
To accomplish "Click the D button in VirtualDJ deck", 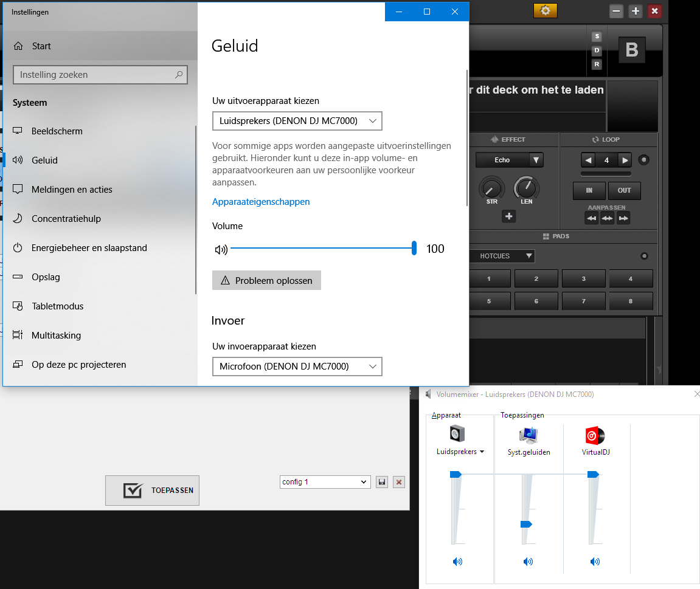I will [x=597, y=50].
